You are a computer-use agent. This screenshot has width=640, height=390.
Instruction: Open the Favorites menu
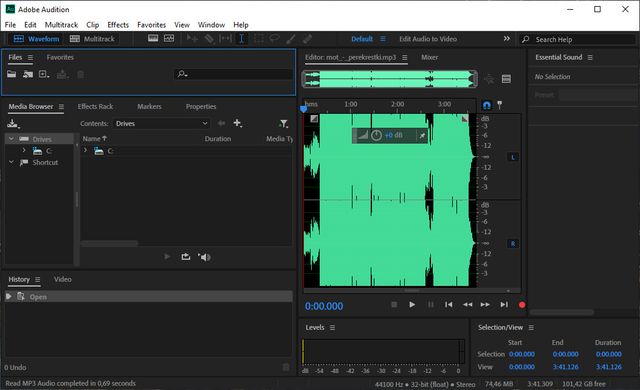[151, 24]
